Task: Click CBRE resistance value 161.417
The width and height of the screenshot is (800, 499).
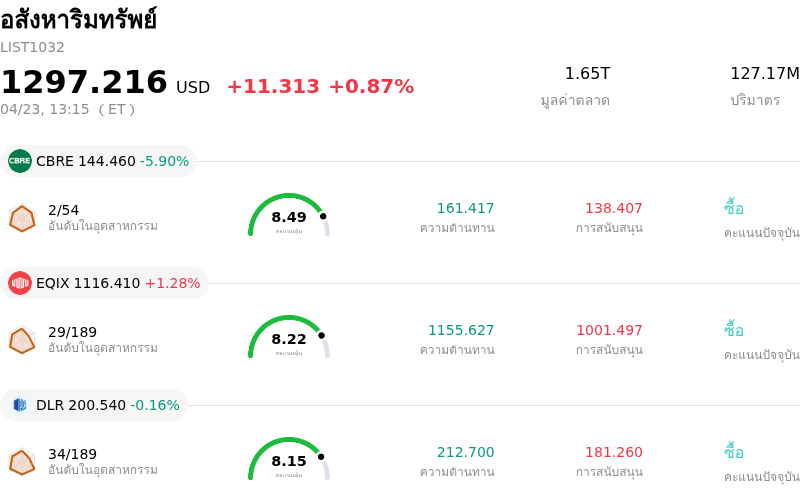Action: (465, 209)
